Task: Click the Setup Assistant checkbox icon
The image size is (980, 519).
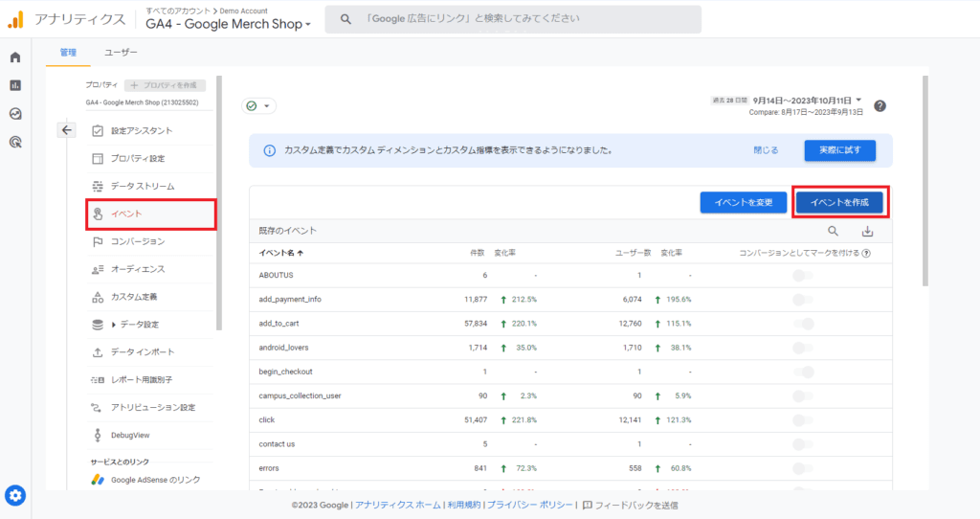Action: tap(98, 130)
